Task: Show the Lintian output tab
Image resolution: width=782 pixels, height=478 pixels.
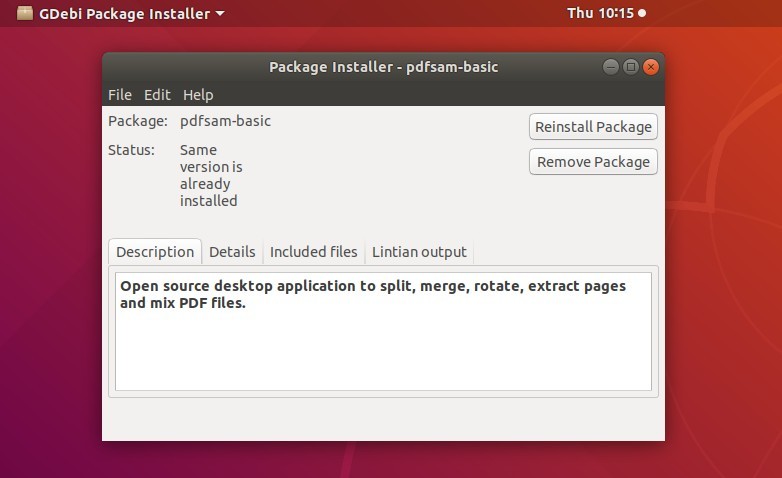Action: point(419,252)
